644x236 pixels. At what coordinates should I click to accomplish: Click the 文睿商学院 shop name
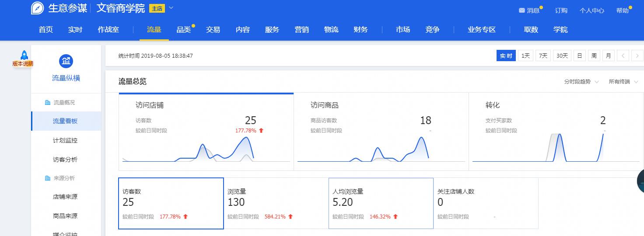121,8
